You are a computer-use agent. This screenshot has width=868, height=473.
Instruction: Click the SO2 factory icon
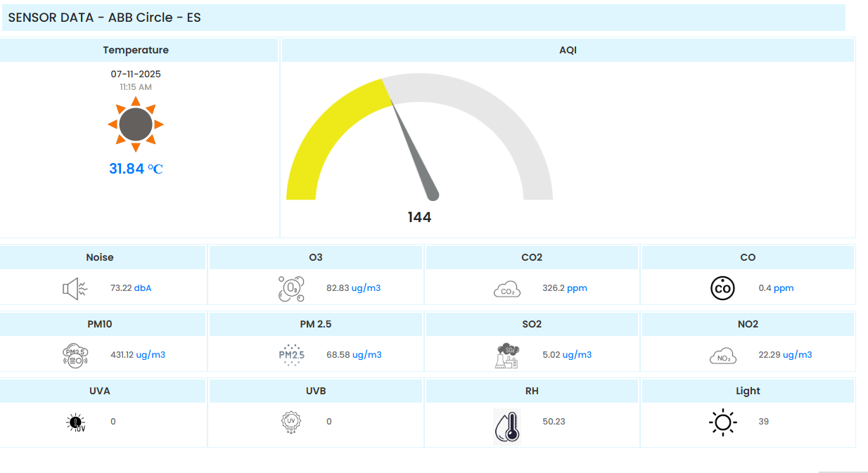click(x=507, y=355)
